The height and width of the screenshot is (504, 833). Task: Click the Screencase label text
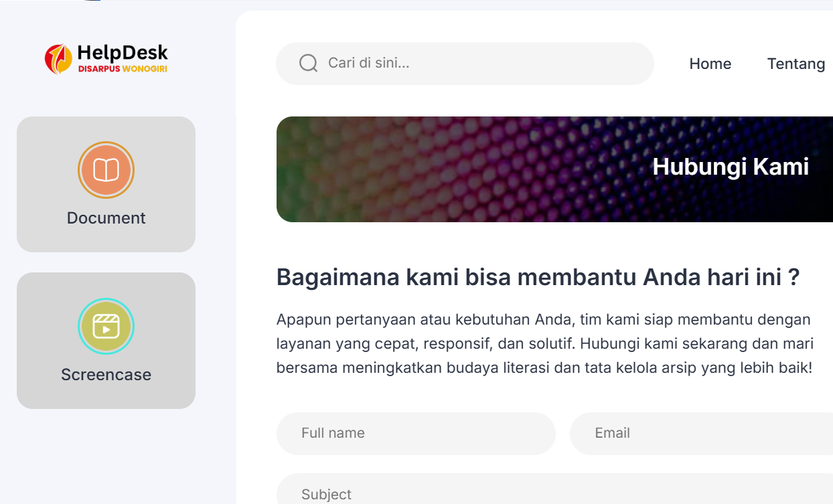point(106,375)
